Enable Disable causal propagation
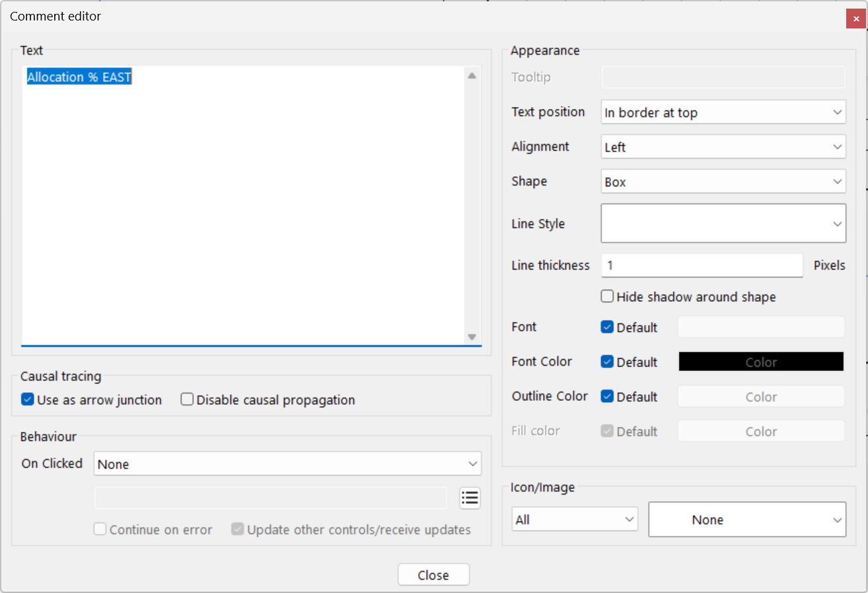The height and width of the screenshot is (593, 868). coord(187,399)
